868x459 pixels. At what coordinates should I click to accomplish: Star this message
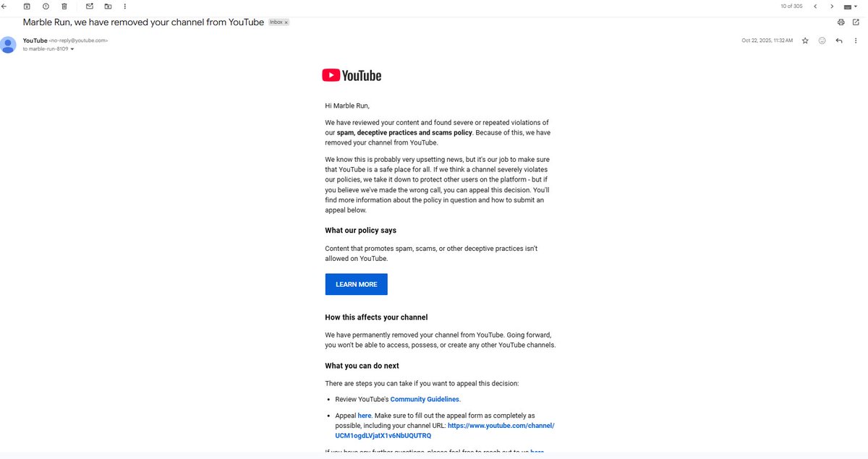pos(805,40)
